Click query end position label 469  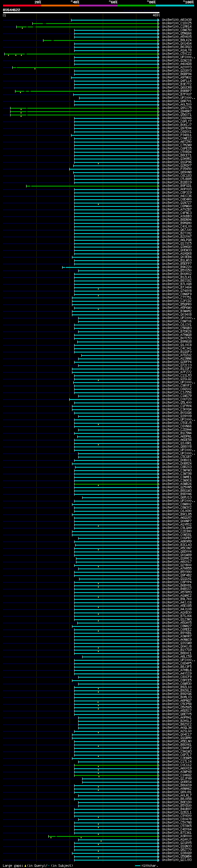155,15
